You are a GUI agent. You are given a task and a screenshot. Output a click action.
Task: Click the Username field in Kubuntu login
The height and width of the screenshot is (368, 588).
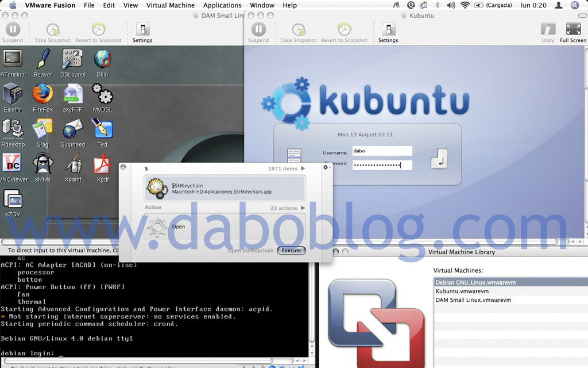tap(382, 151)
